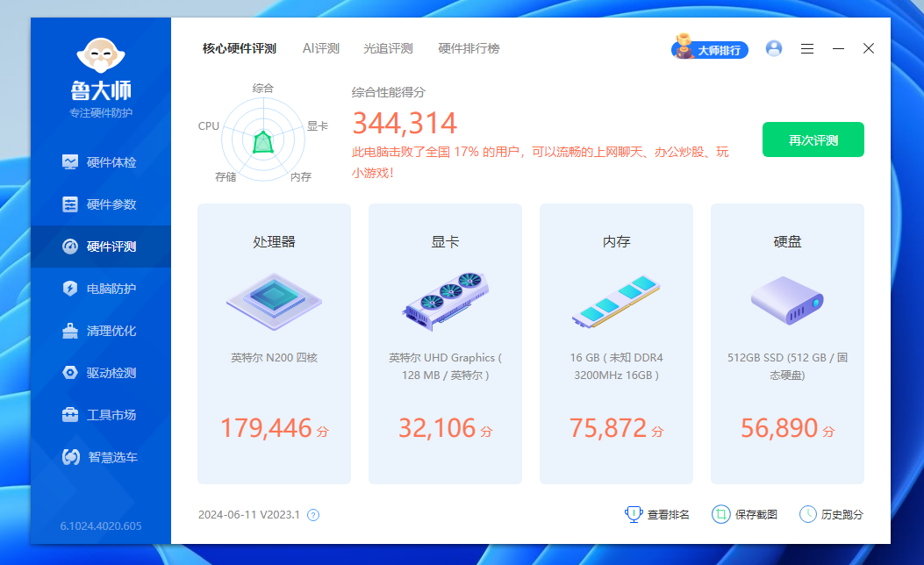
Task: Click the 6.1024.4020.605 version number
Action: tap(101, 526)
